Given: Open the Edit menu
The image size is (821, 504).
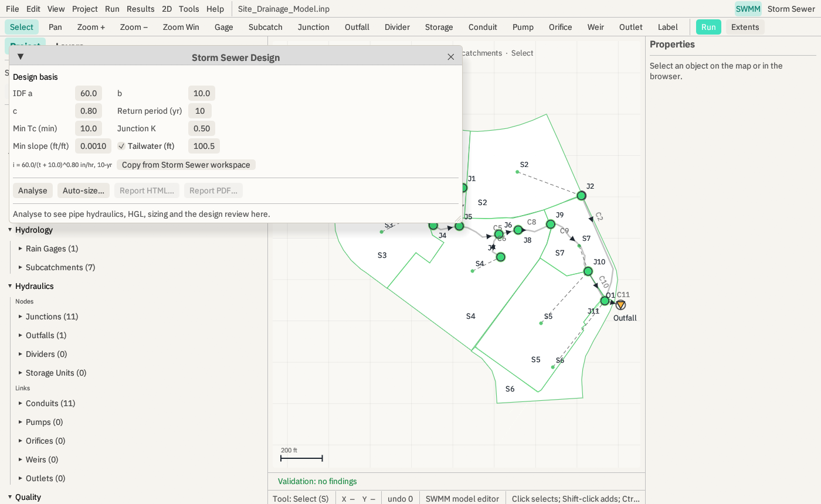Looking at the screenshot, I should pyautogui.click(x=33, y=9).
